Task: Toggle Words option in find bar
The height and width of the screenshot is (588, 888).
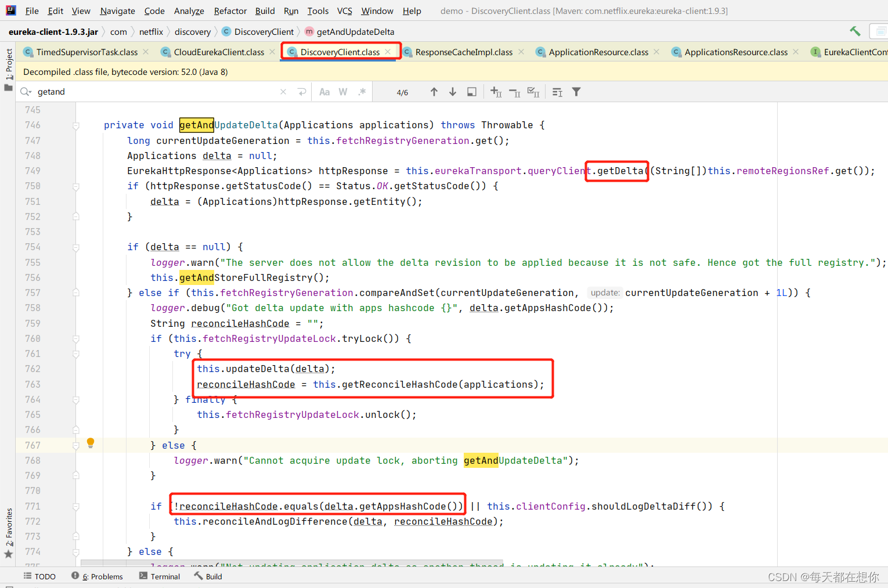Action: point(343,92)
